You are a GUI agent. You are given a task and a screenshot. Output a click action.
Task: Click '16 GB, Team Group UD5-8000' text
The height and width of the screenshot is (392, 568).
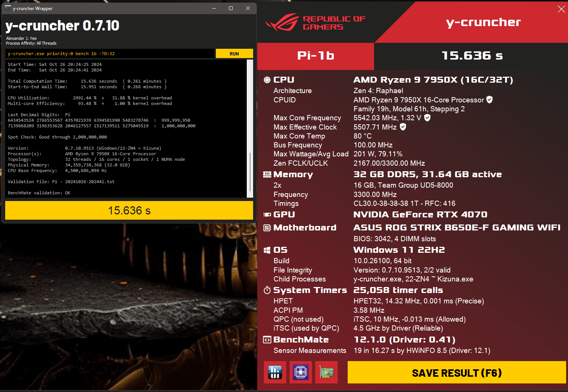point(403,185)
